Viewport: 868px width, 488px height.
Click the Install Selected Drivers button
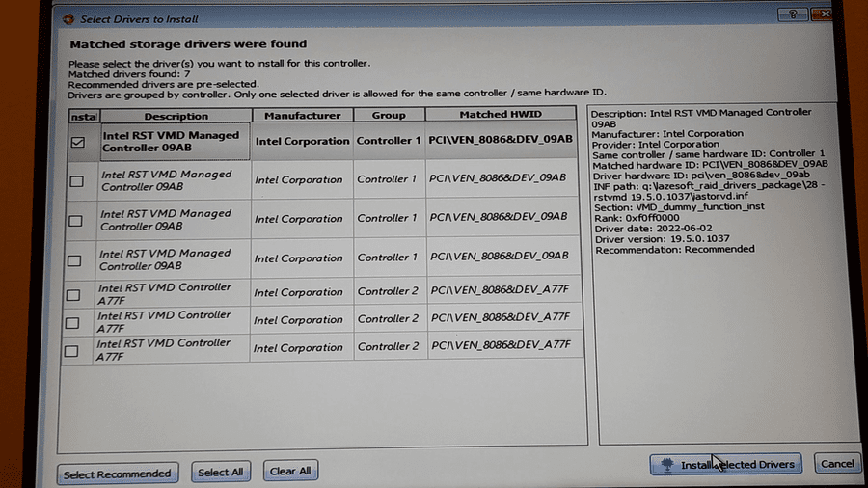pyautogui.click(x=725, y=464)
